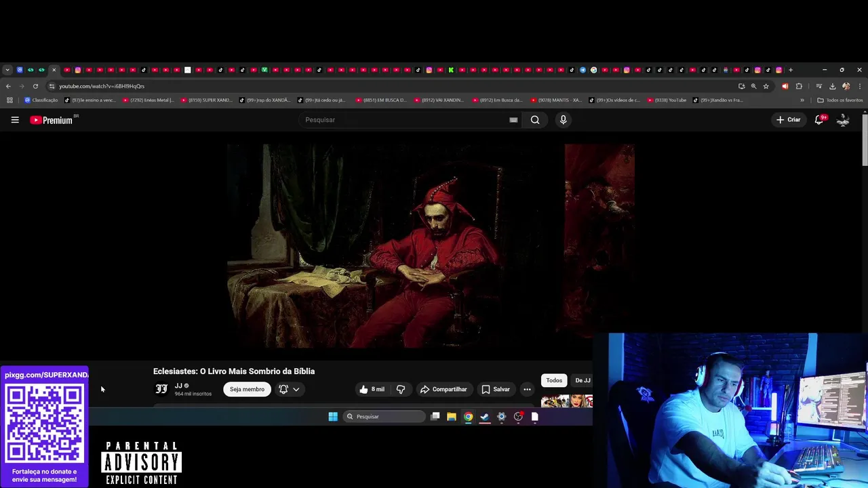Open the JJ channel avatar
868x488 pixels.
(161, 389)
